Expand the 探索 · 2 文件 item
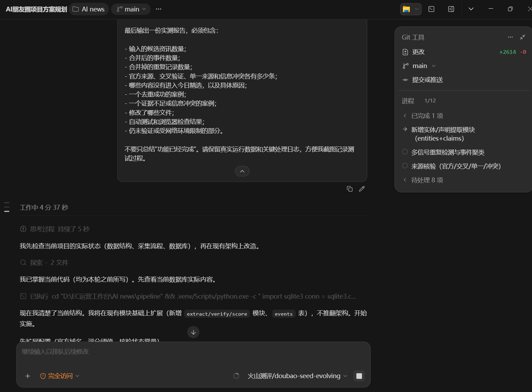The width and height of the screenshot is (532, 392). 44,262
